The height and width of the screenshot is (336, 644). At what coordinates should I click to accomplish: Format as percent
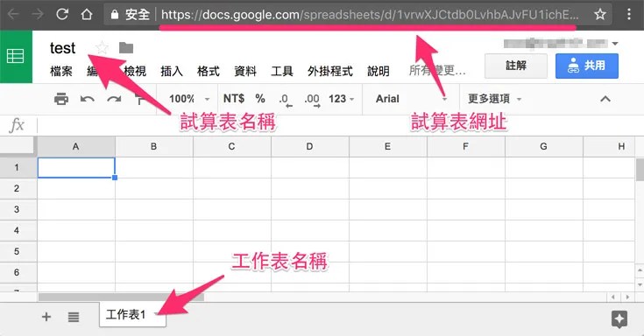[x=260, y=99]
